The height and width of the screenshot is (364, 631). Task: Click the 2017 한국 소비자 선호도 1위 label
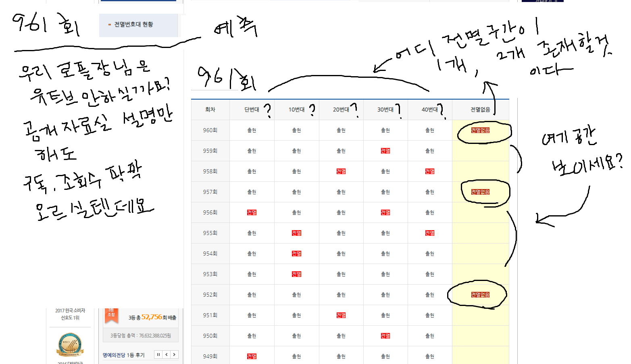(x=70, y=314)
